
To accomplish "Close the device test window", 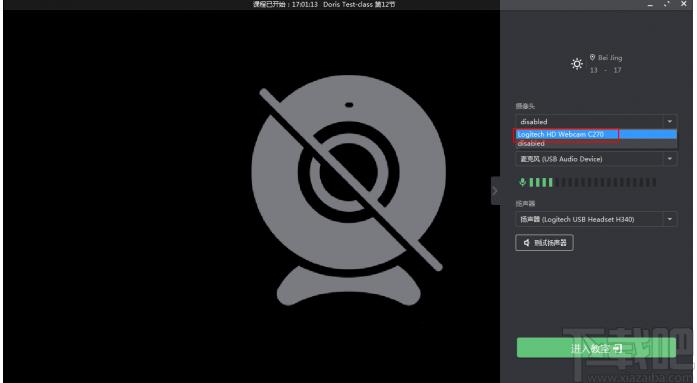I will [x=684, y=4].
